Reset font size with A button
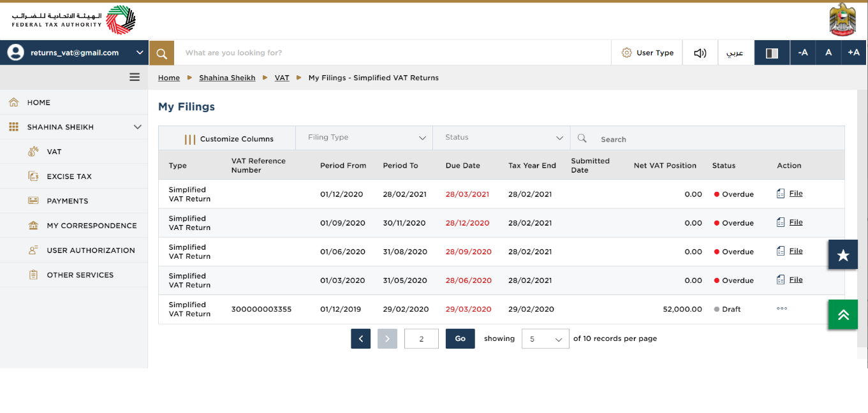The width and height of the screenshot is (868, 413). [x=828, y=53]
